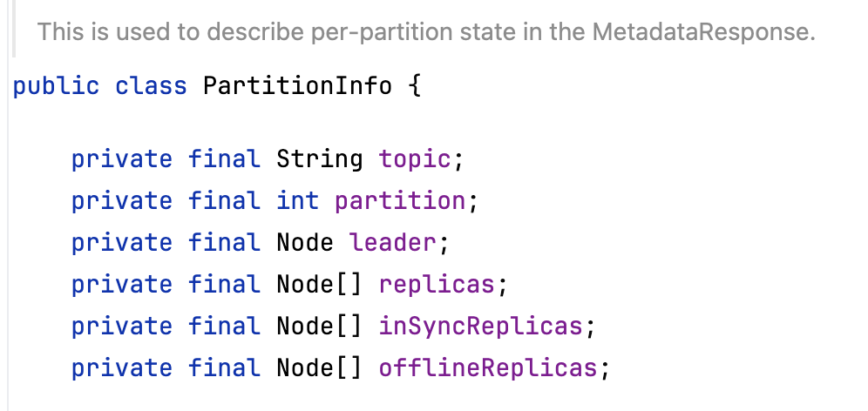Click 'private' on the topic line
This screenshot has width=868, height=411.
122,159
